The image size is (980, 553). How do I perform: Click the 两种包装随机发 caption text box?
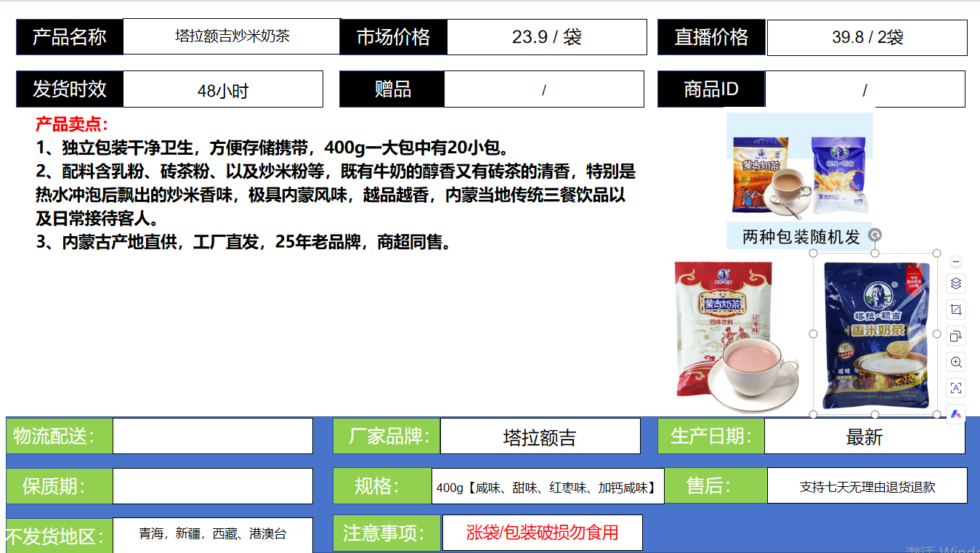pyautogui.click(x=799, y=236)
